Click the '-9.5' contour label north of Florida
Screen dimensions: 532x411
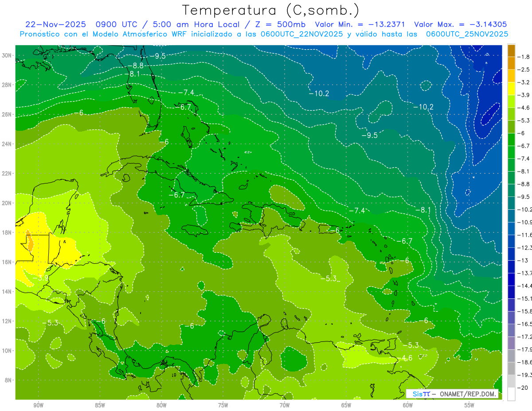click(157, 56)
